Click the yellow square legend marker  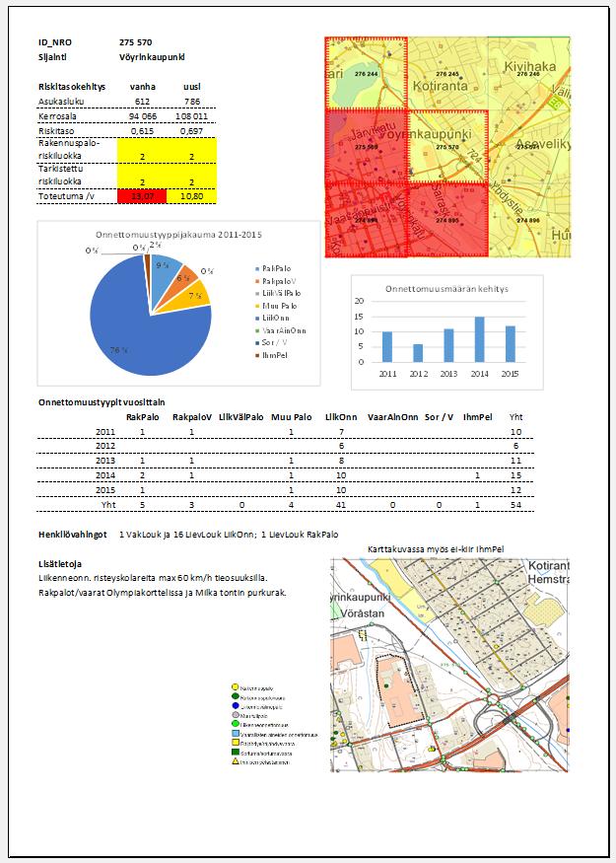(x=235, y=743)
